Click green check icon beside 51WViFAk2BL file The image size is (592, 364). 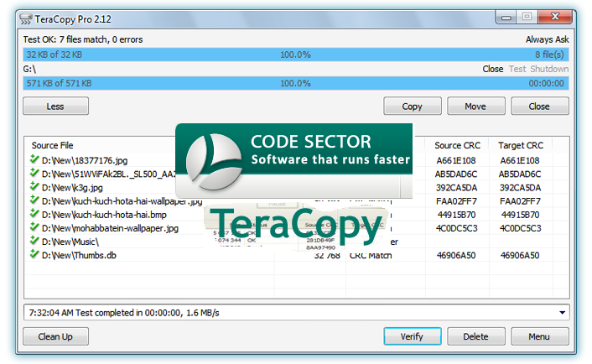[34, 173]
